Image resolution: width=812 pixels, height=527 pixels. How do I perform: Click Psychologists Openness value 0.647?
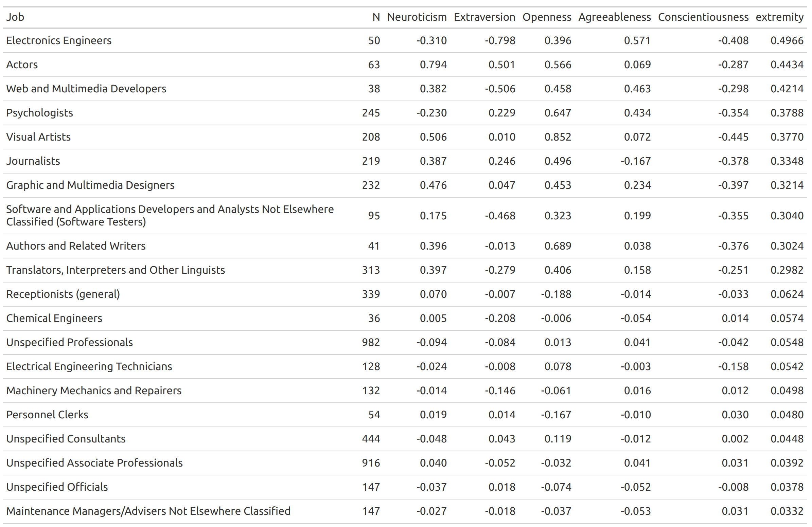point(558,113)
